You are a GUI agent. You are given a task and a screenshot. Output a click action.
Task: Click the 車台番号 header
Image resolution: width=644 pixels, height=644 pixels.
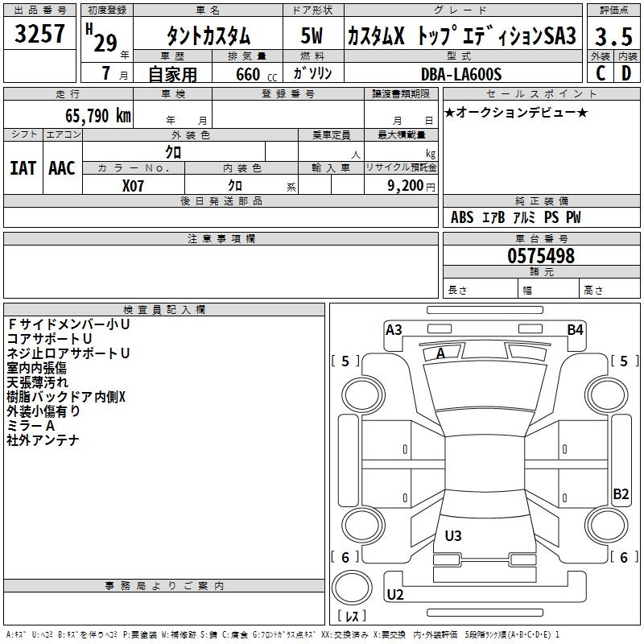point(541,238)
